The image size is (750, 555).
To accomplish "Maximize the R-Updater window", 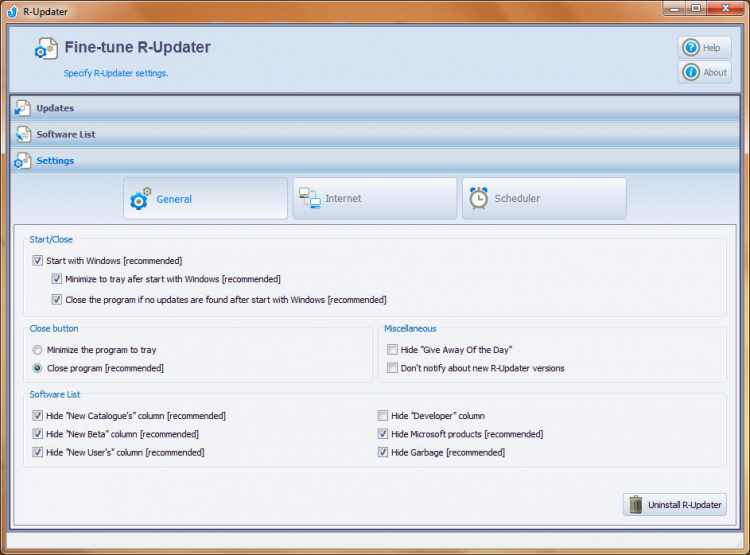I will [x=696, y=9].
